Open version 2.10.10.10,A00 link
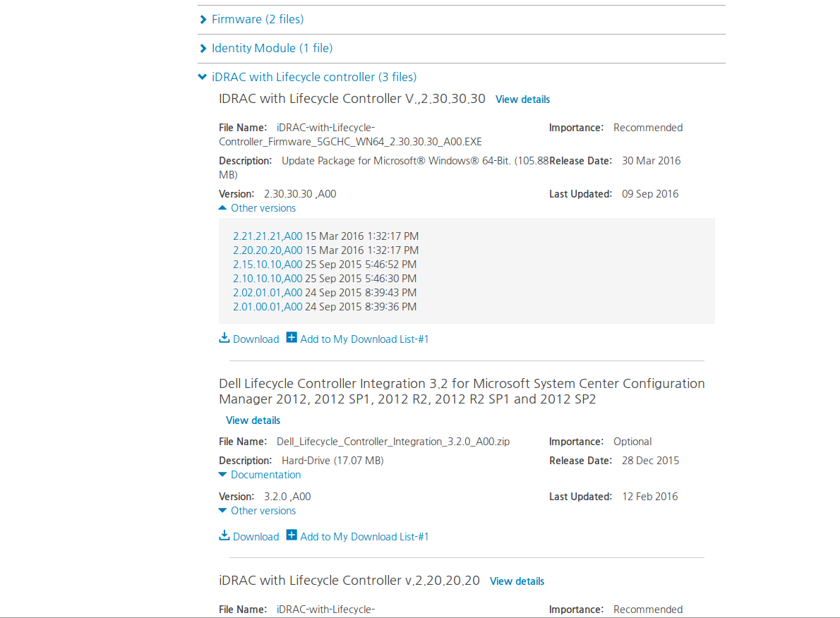 pyautogui.click(x=268, y=279)
